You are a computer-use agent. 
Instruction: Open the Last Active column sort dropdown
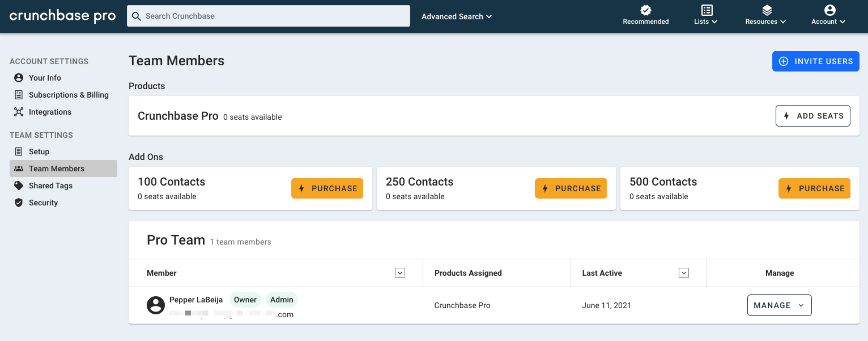684,273
